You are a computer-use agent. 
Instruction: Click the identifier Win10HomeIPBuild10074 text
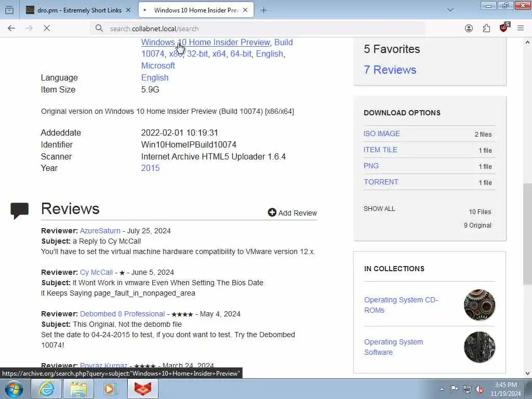coord(189,145)
